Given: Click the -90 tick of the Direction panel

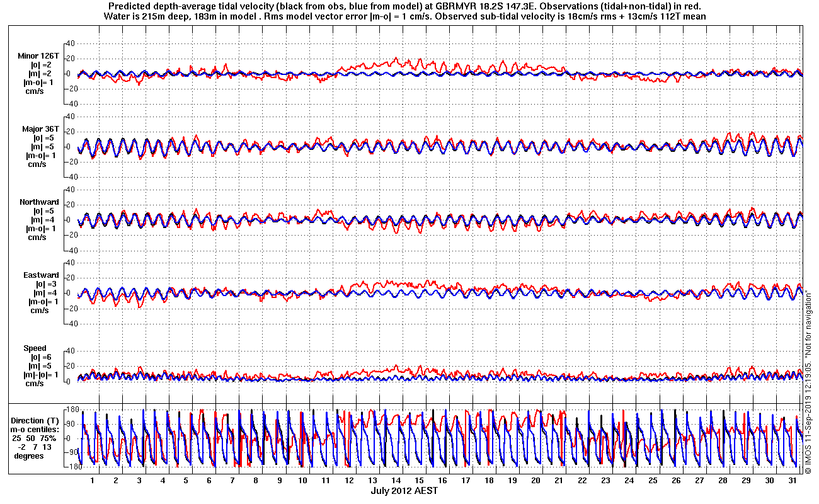Looking at the screenshot, I should click(72, 452).
